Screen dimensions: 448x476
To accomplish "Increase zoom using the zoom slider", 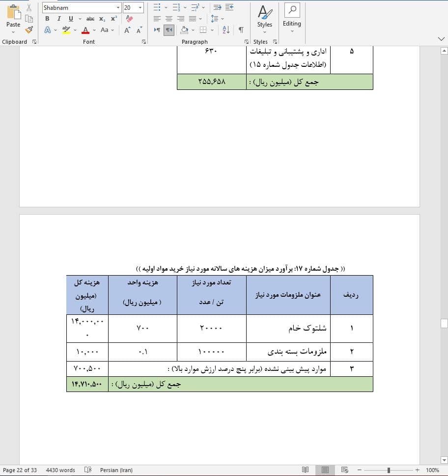I will (x=417, y=470).
